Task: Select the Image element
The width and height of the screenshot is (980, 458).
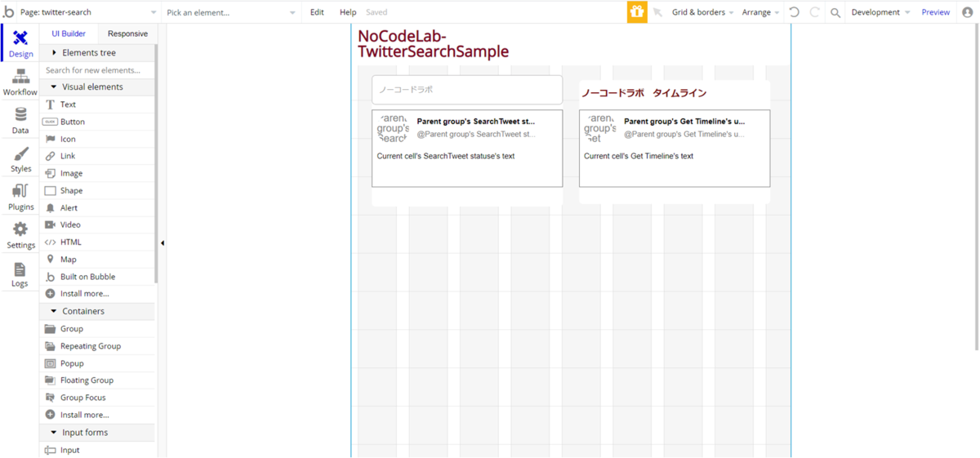Action: tap(96, 173)
